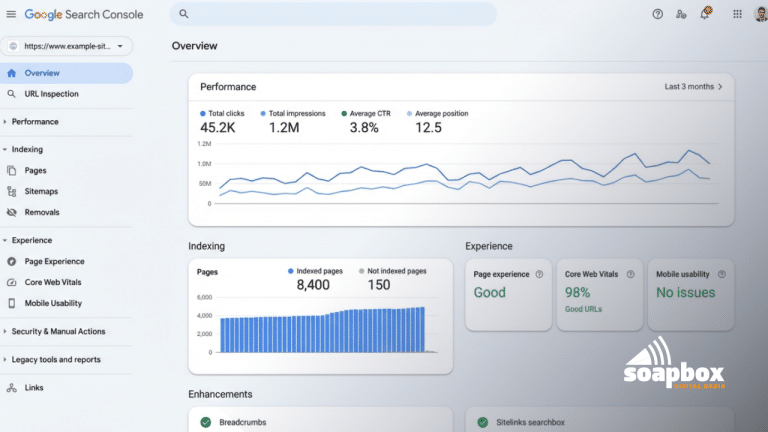This screenshot has height=432, width=768.
Task: Click the Performance card title
Action: tap(228, 87)
